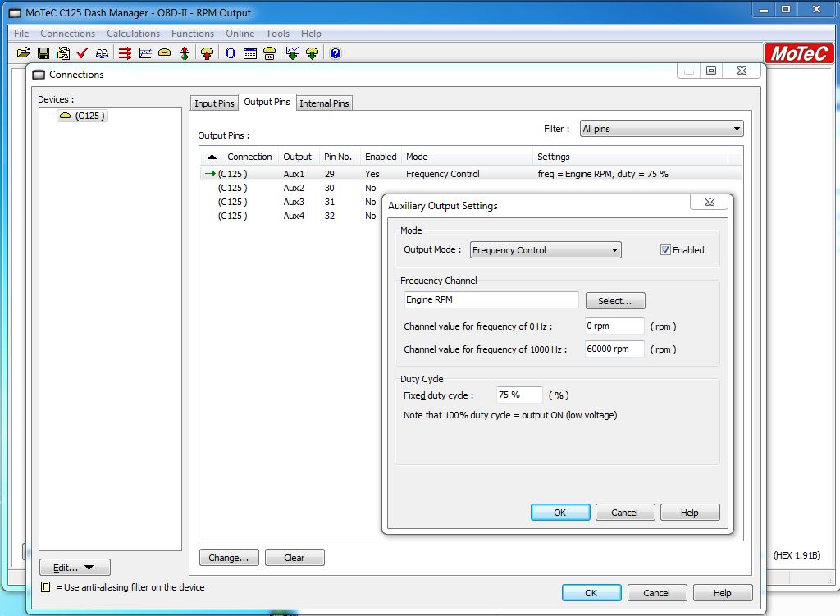
Task: Click the table grid toolbar icon
Action: coord(249,53)
